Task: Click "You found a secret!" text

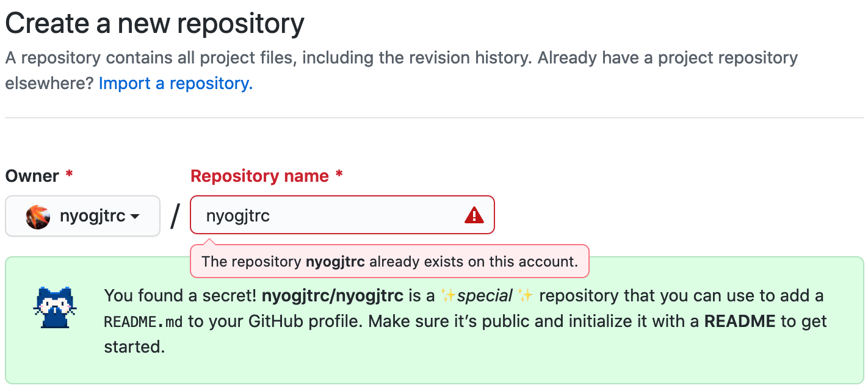Action: click(x=180, y=296)
